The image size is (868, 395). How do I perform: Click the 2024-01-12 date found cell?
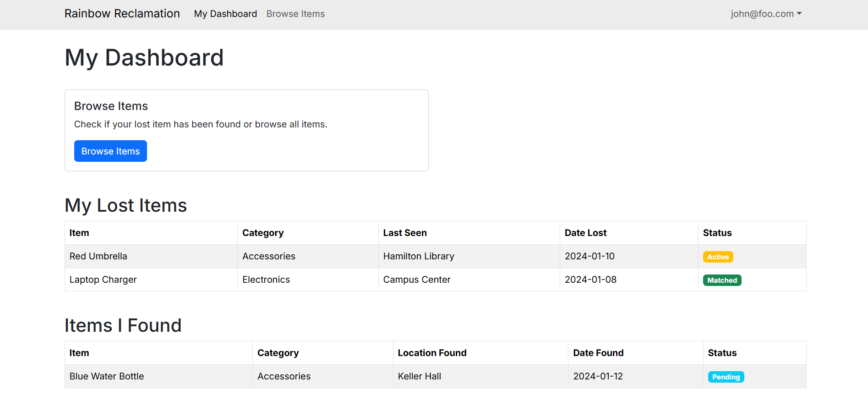coord(598,376)
